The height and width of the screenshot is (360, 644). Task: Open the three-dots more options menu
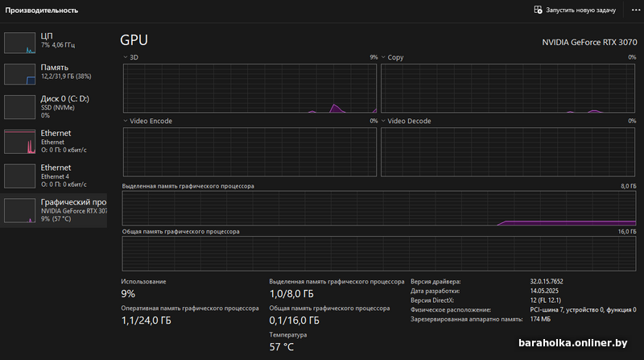[x=635, y=10]
